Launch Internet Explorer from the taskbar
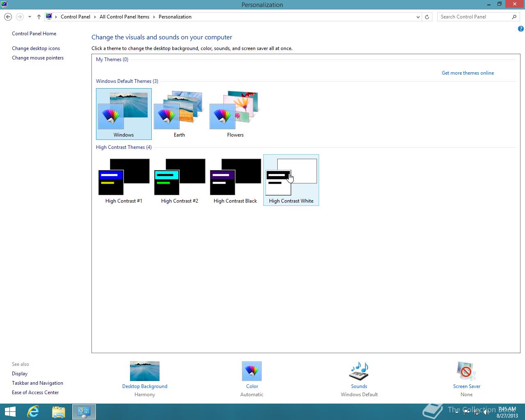The width and height of the screenshot is (525, 420). click(33, 412)
